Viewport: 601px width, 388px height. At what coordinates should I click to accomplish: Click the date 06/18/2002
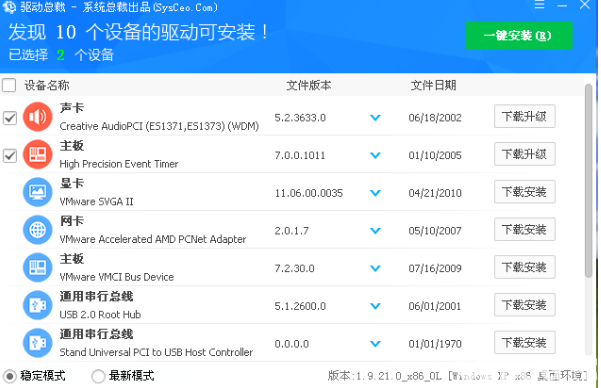(x=435, y=118)
